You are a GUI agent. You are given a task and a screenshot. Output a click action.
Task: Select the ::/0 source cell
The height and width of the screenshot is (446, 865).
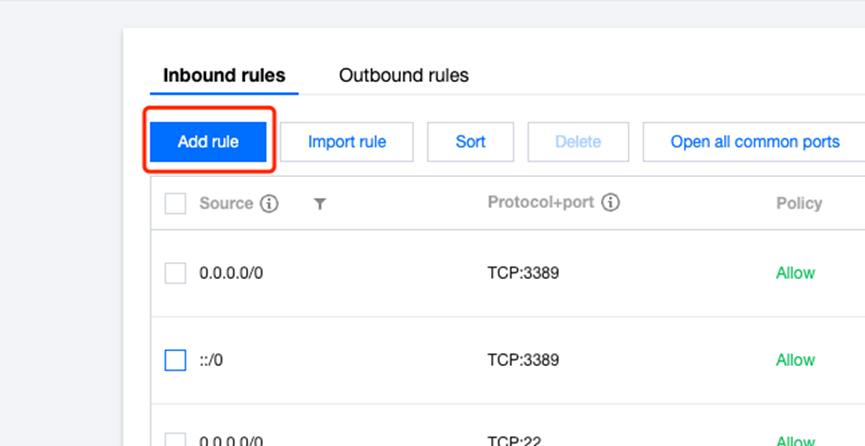point(211,360)
